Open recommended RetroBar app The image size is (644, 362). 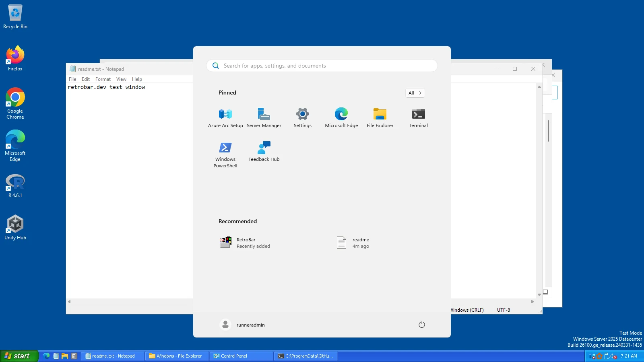coord(246,243)
